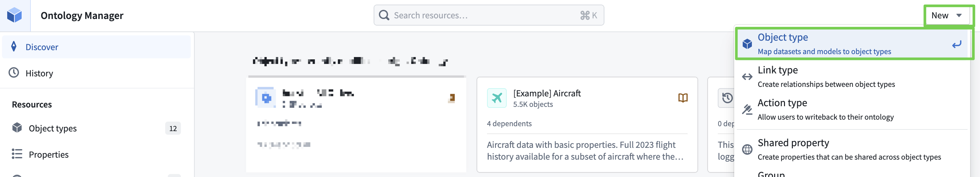
Task: Click the search magnifier icon
Action: click(x=384, y=15)
